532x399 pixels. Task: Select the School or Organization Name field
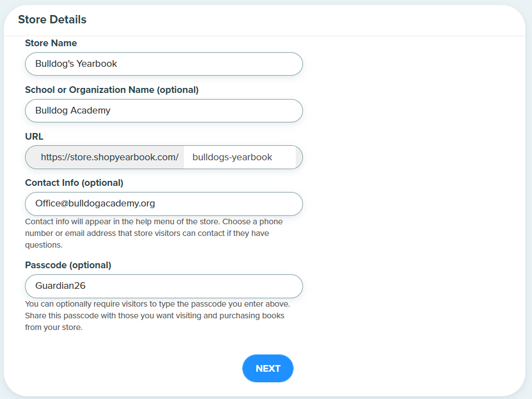click(x=164, y=111)
